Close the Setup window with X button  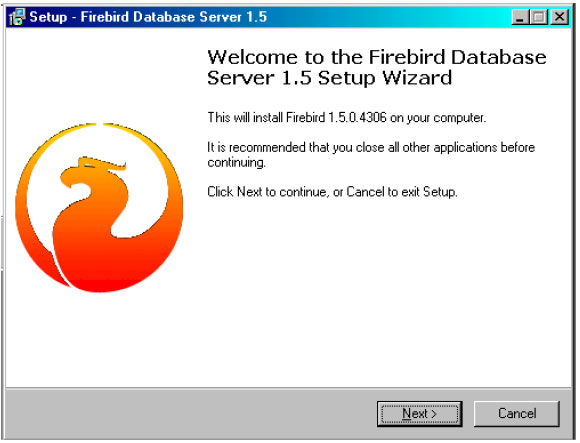point(559,17)
